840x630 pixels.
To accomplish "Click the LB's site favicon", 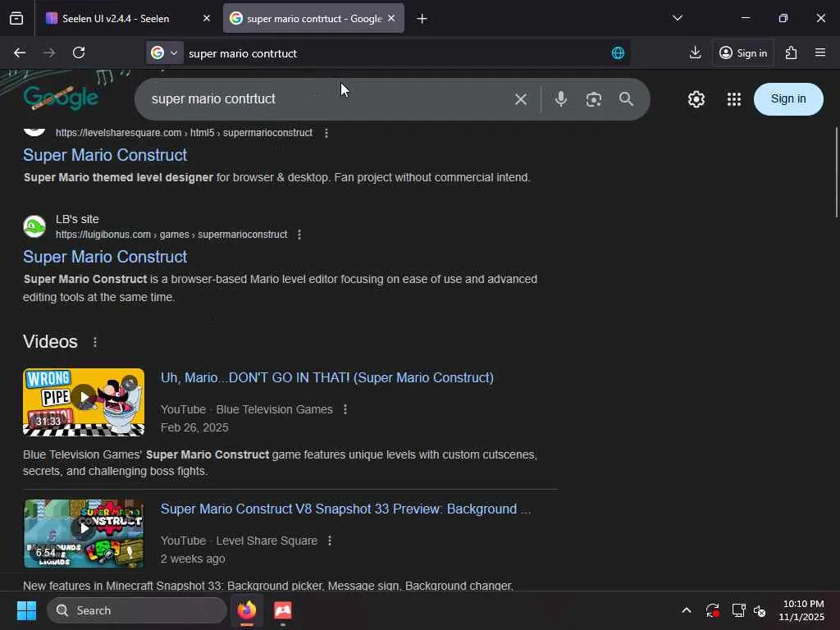I will point(34,226).
